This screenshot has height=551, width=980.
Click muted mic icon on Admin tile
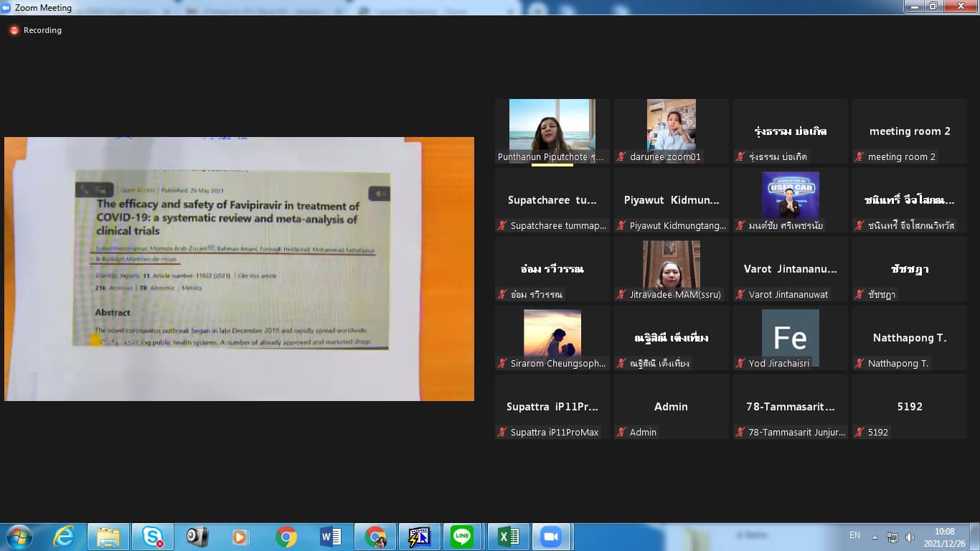tap(621, 432)
